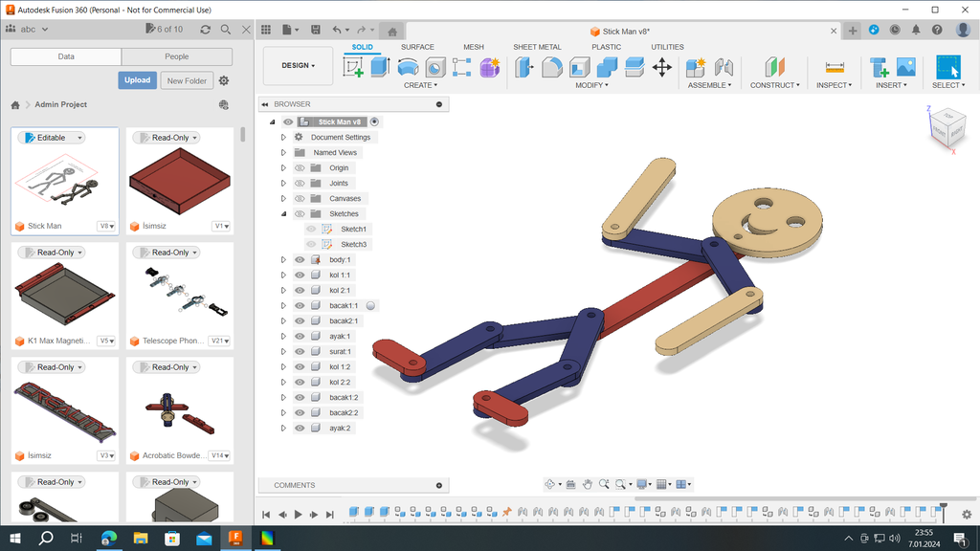Expand Document Settings in the browser
The height and width of the screenshot is (551, 980).
tap(283, 137)
